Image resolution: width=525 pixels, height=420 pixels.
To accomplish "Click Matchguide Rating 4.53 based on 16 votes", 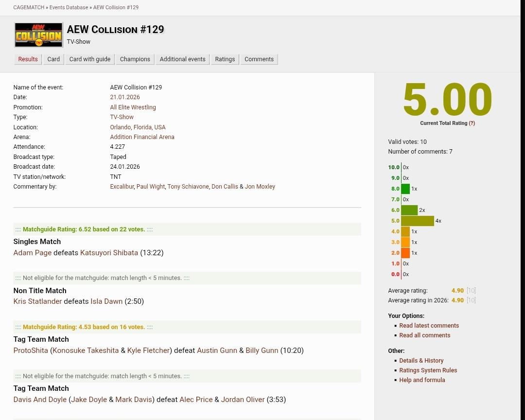I will point(84,327).
